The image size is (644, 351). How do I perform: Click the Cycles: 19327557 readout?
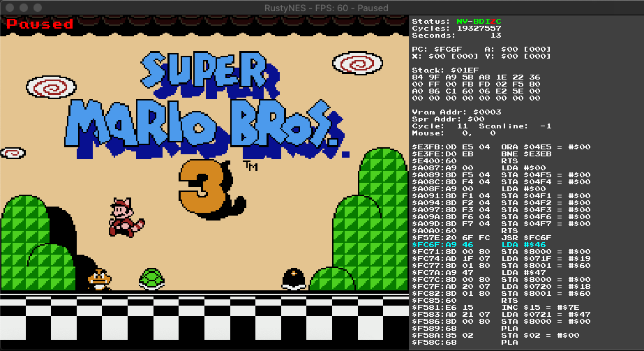(456, 29)
